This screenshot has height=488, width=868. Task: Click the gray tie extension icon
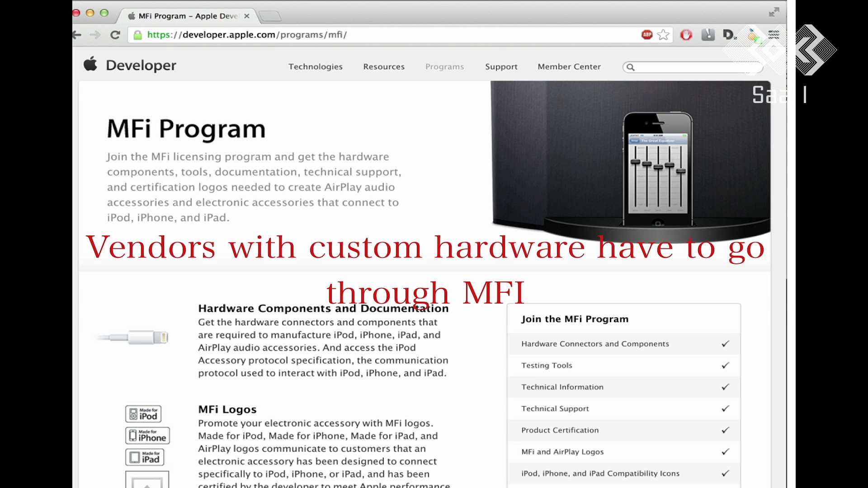pos(708,34)
